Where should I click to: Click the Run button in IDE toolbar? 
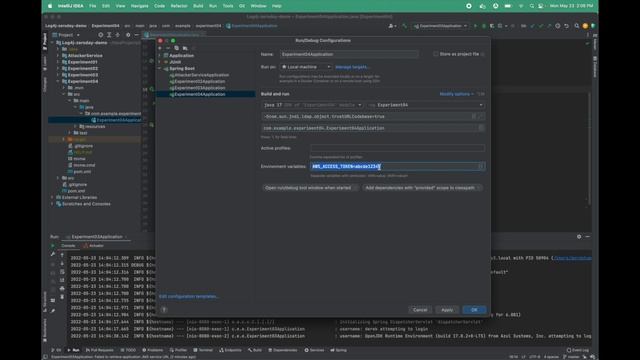(475, 26)
